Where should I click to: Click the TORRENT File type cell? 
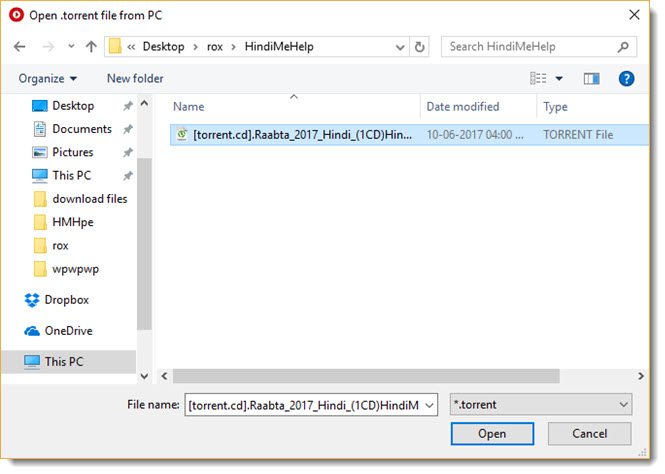tap(578, 135)
